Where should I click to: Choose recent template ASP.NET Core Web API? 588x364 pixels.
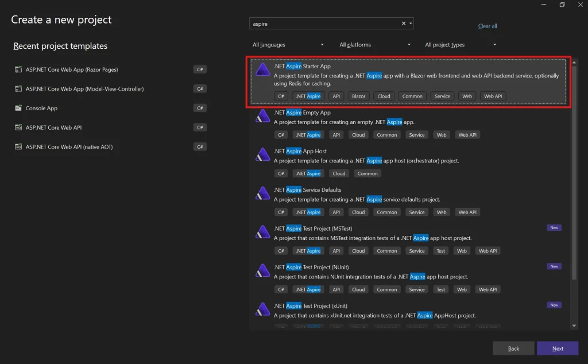click(110, 127)
